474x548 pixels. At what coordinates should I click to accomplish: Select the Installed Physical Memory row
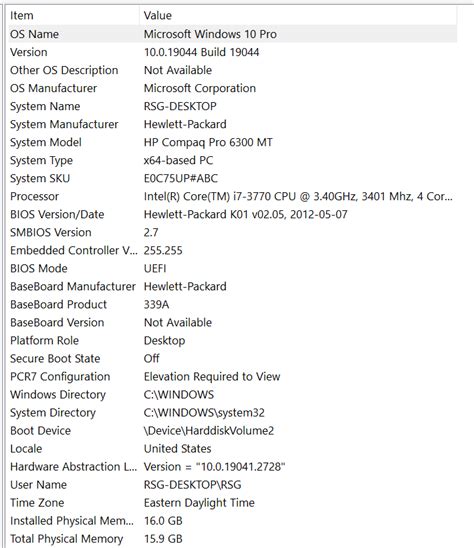coord(232,521)
